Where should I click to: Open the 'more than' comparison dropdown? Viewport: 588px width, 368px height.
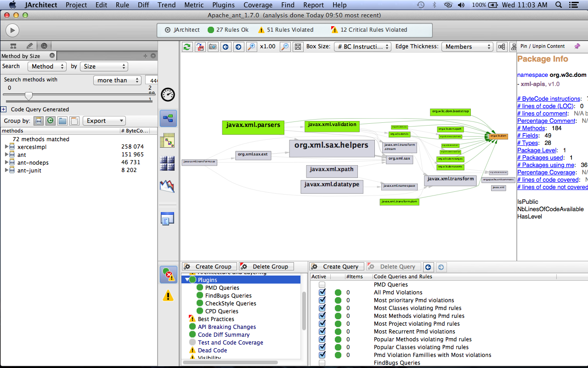click(117, 80)
